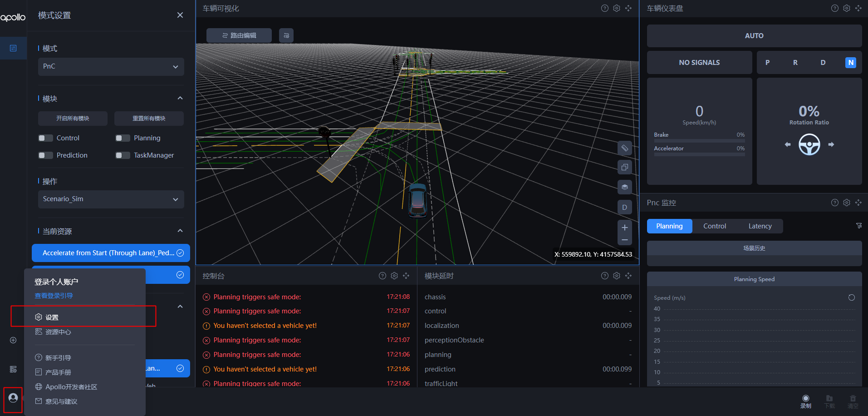Turn on the Prediction module switch

coord(45,155)
